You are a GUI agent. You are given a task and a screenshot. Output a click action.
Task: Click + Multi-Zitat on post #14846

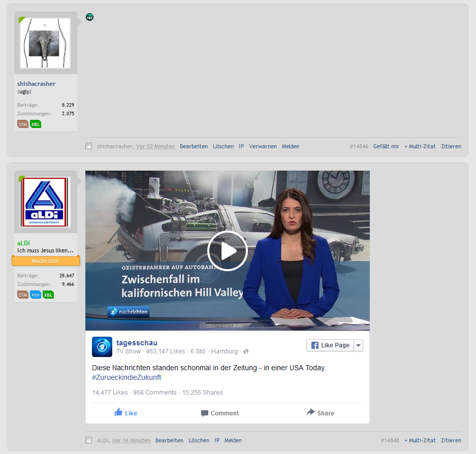(420, 146)
